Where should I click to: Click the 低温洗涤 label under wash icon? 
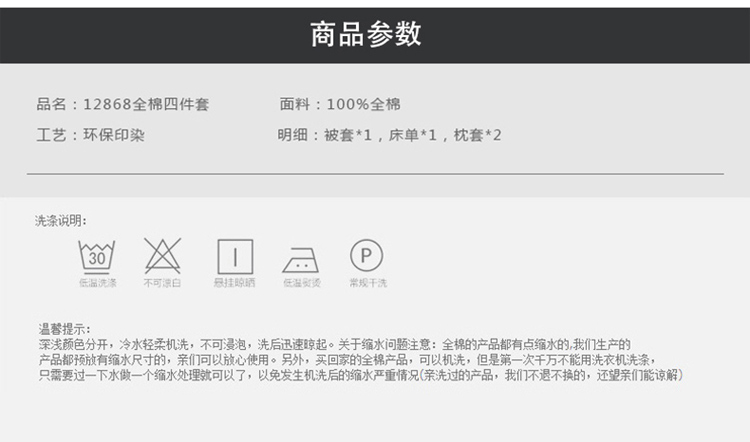pos(97,283)
